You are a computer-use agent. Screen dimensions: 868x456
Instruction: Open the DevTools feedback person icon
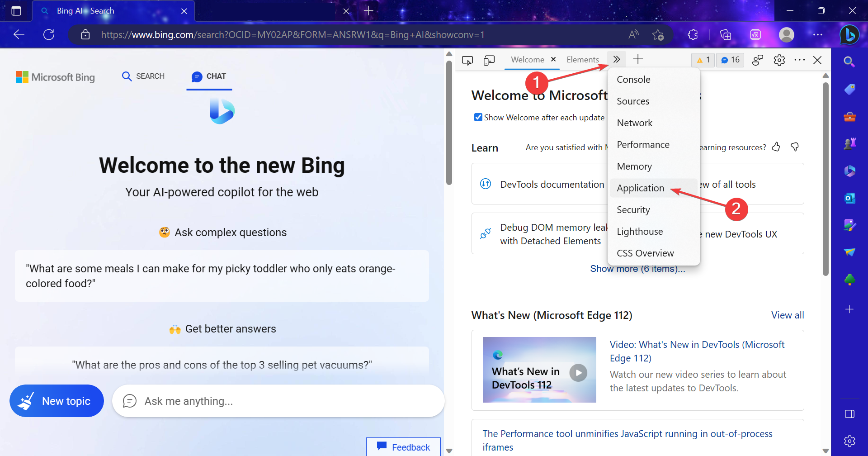click(x=758, y=60)
